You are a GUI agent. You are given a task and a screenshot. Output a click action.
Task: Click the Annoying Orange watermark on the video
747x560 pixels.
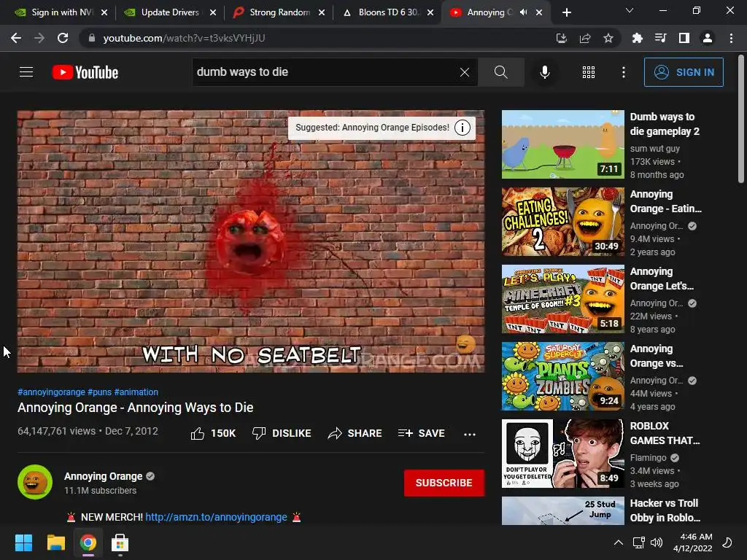coord(466,344)
